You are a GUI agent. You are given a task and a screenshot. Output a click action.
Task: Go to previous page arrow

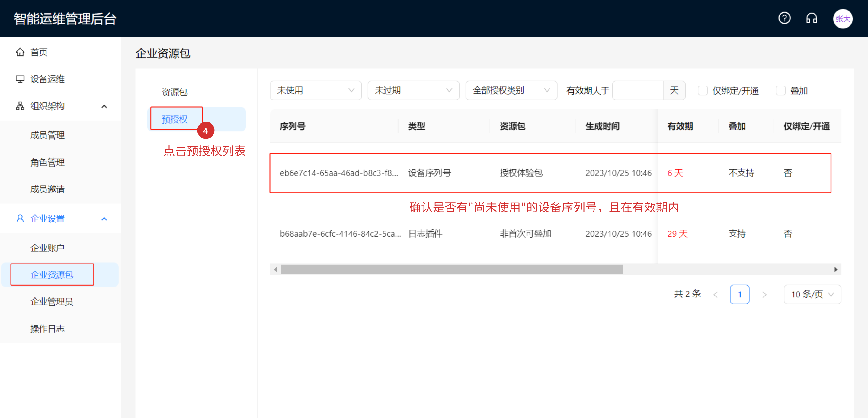(715, 294)
